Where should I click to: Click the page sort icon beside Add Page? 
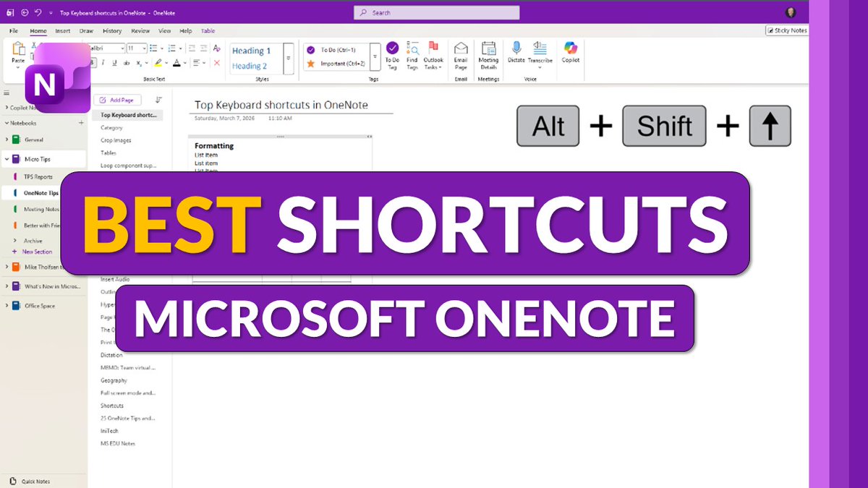tap(158, 100)
